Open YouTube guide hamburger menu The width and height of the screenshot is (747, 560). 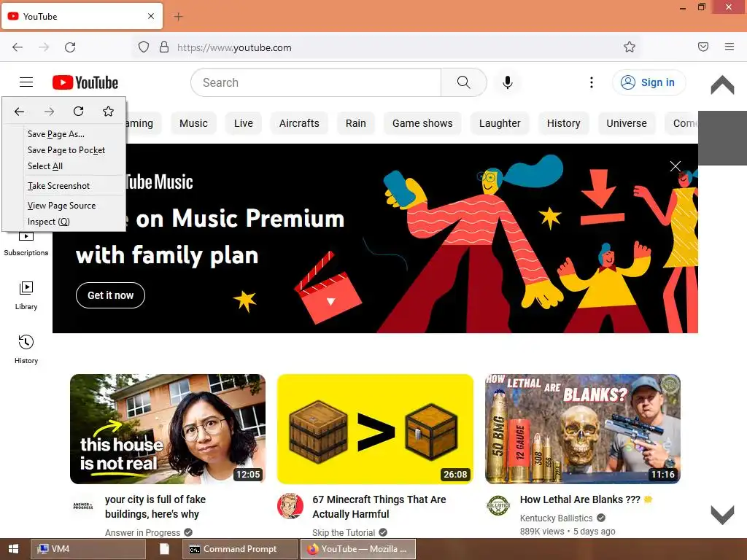[26, 82]
